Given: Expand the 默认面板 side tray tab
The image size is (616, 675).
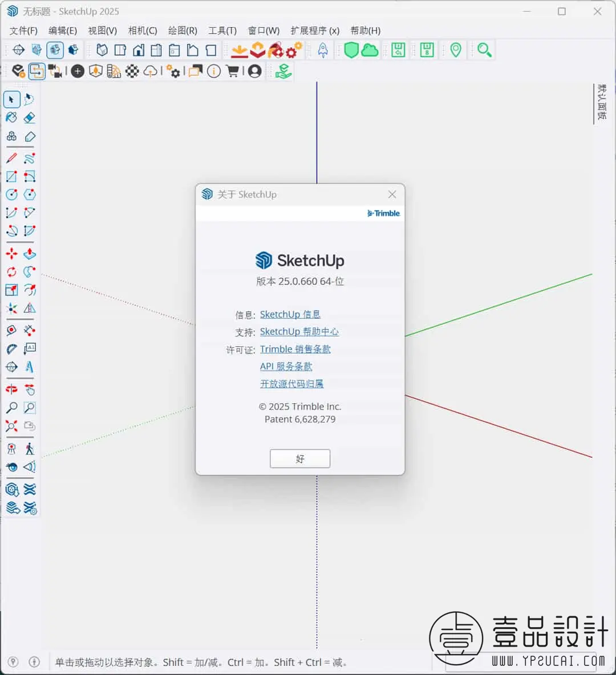Looking at the screenshot, I should pos(602,102).
